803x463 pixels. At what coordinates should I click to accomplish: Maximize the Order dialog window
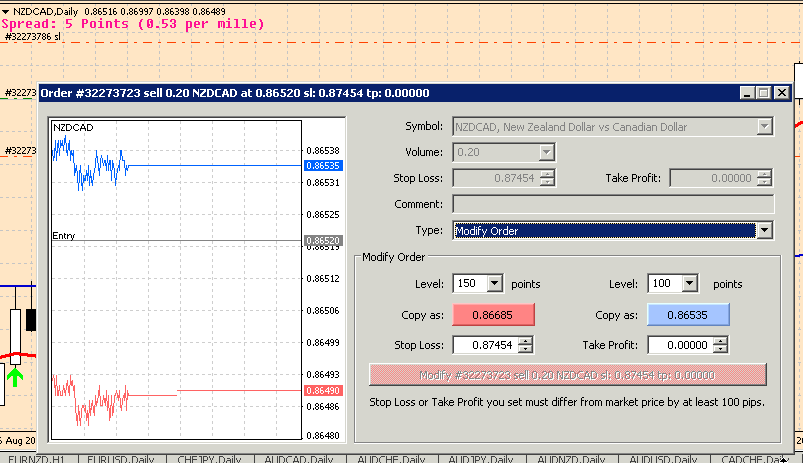(764, 93)
